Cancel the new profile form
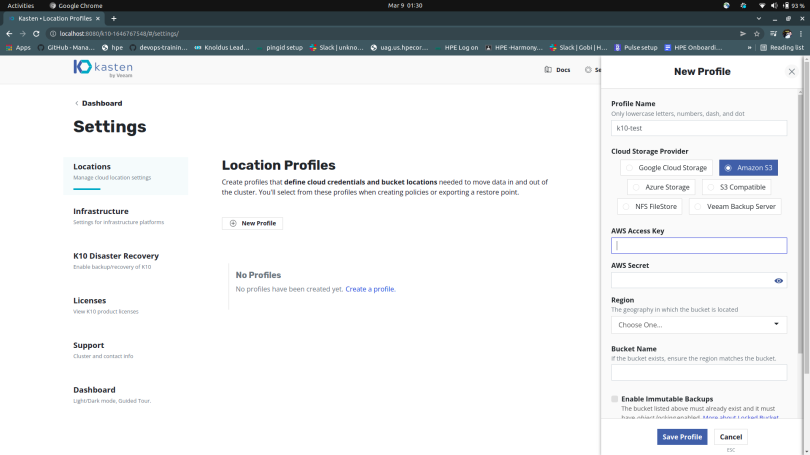The height and width of the screenshot is (455, 810). pos(730,437)
